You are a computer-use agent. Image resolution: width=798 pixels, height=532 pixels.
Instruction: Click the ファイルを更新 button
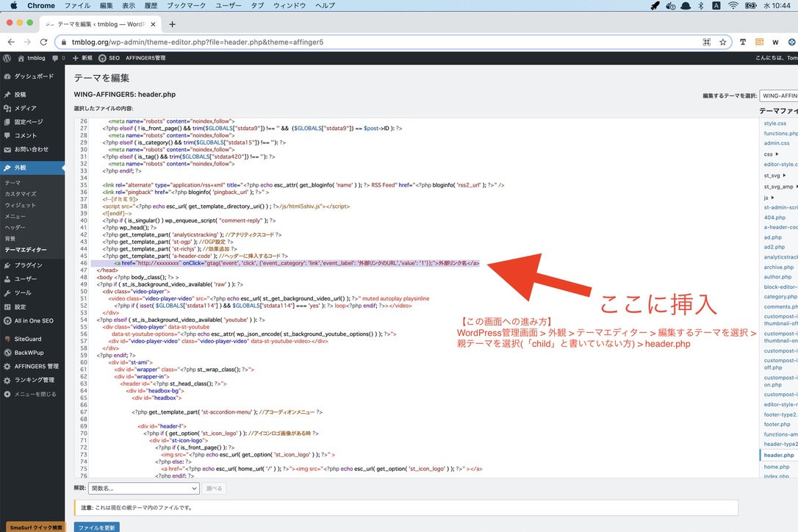pyautogui.click(x=97, y=528)
